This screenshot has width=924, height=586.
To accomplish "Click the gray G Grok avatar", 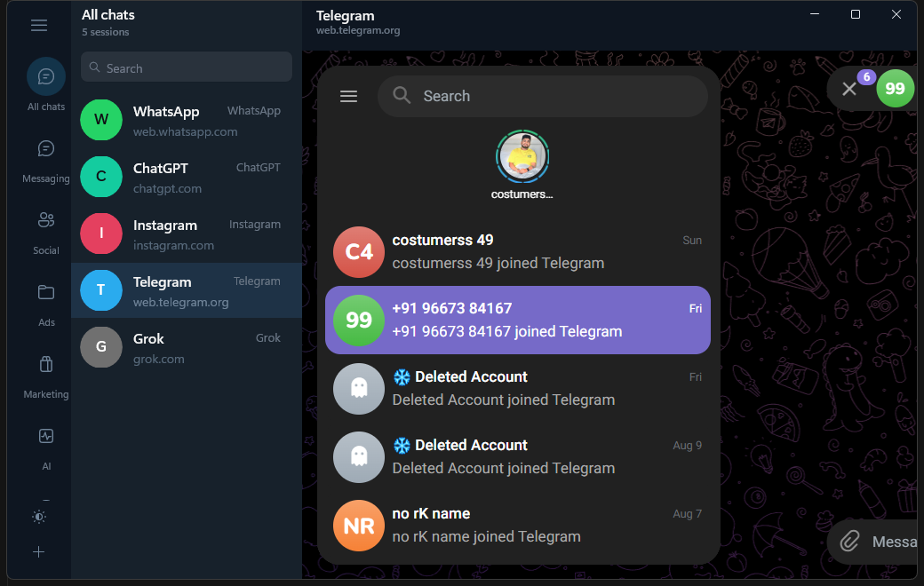I will [x=101, y=347].
